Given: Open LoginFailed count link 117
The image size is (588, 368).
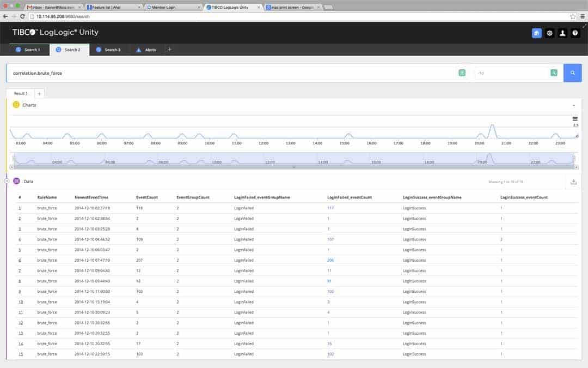Looking at the screenshot, I should pos(330,208).
